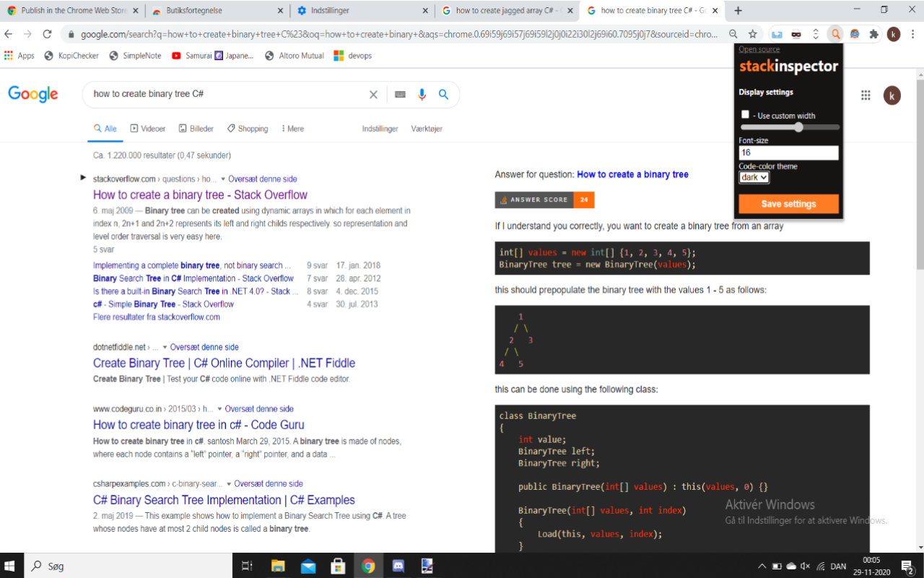924x578 pixels.
Task: Open the Mere search filter menu
Action: tap(292, 129)
